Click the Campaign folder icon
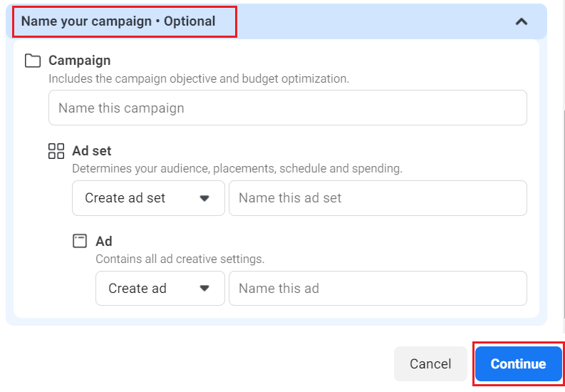 [33, 61]
